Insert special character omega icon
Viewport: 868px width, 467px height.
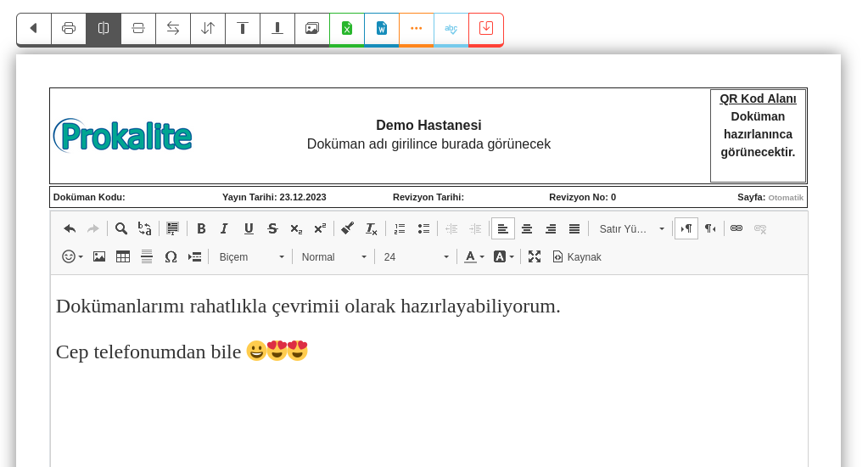(x=171, y=256)
